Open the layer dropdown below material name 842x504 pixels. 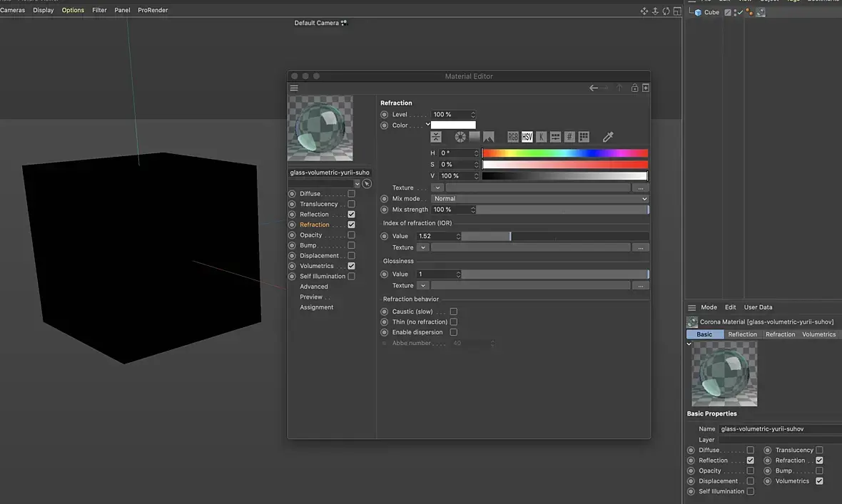[x=357, y=184]
